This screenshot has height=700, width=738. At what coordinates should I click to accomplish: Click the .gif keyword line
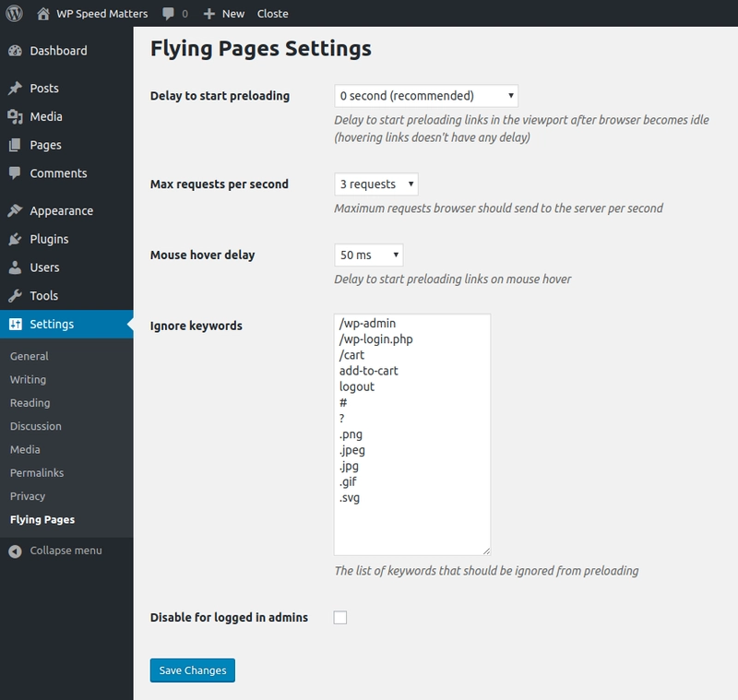pyautogui.click(x=348, y=481)
